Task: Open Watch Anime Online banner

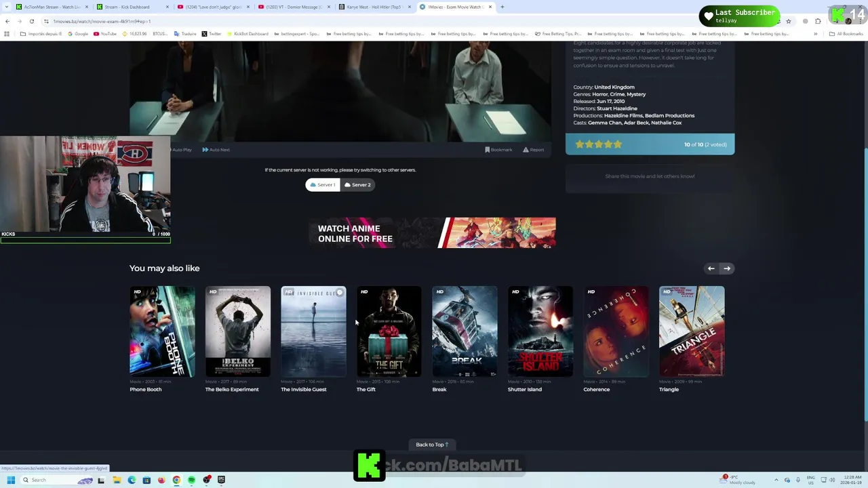Action: tap(432, 232)
